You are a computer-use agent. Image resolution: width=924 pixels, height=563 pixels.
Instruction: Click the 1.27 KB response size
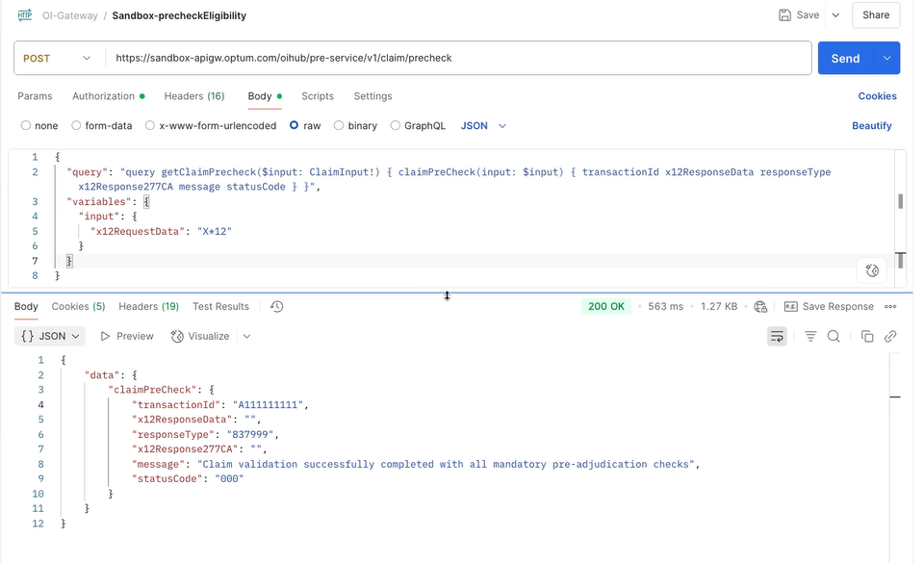[719, 306]
